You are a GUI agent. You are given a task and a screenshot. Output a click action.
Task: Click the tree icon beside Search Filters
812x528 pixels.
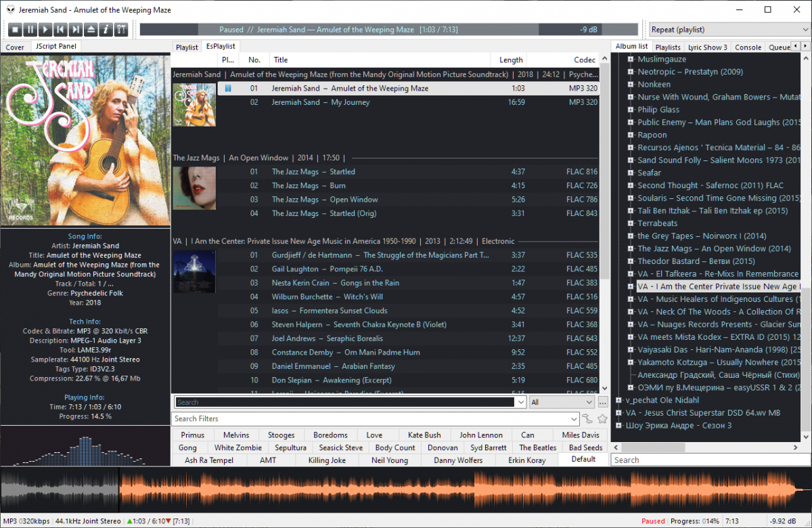[587, 419]
